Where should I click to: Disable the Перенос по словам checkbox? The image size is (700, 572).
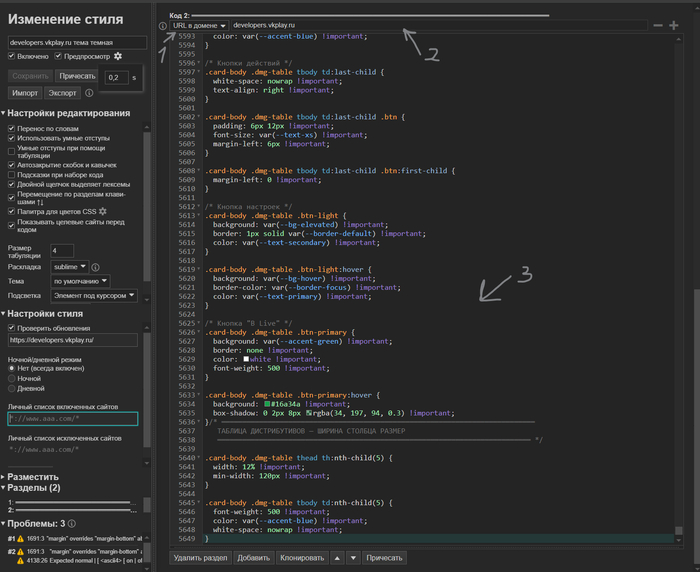(11, 128)
